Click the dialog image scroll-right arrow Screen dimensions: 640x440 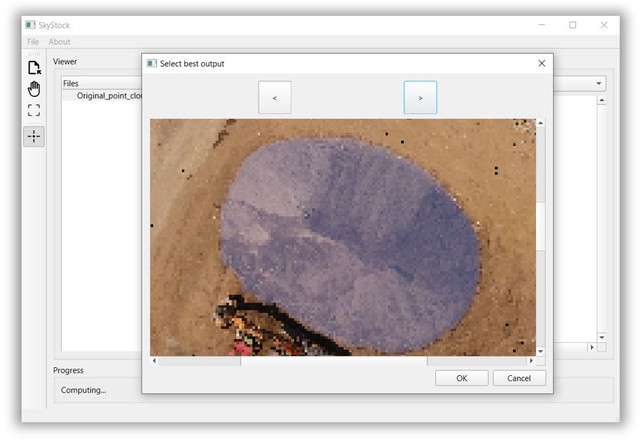pyautogui.click(x=531, y=361)
